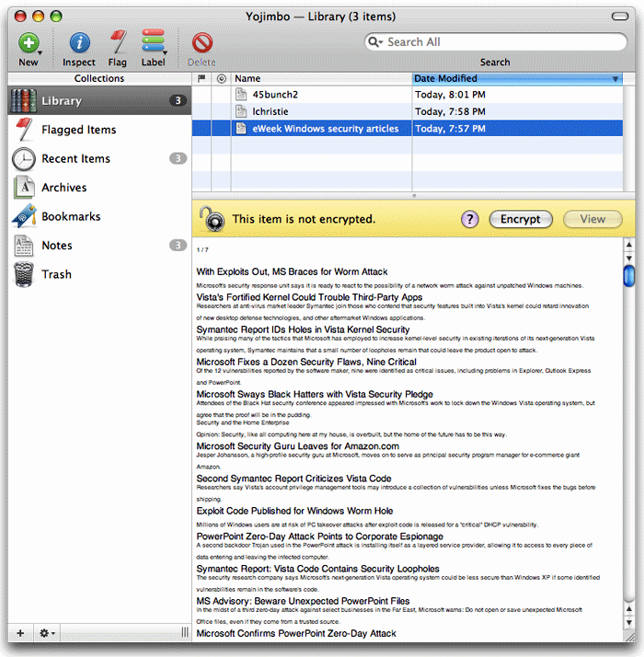The image size is (644, 657).
Task: Open the search scope magnifier dropdown
Action: [375, 42]
